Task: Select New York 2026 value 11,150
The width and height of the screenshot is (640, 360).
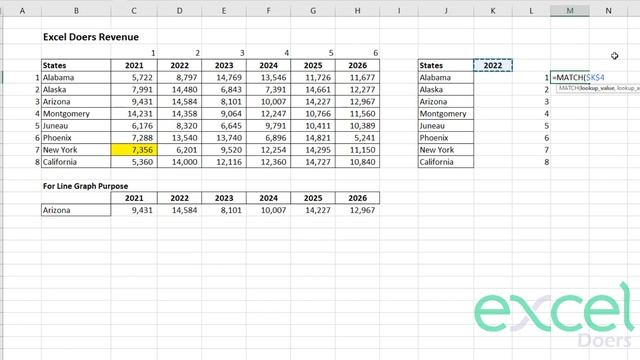Action: coord(358,150)
